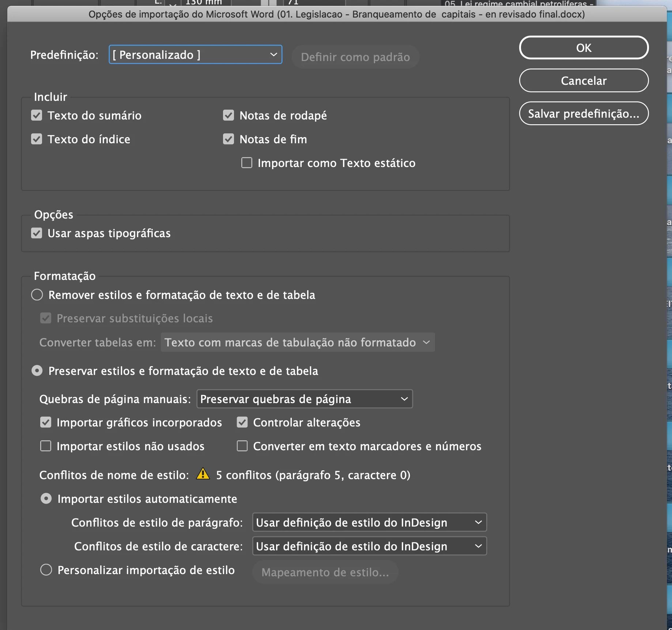
Task: Toggle Controlar alterações checkbox
Action: pos(242,422)
